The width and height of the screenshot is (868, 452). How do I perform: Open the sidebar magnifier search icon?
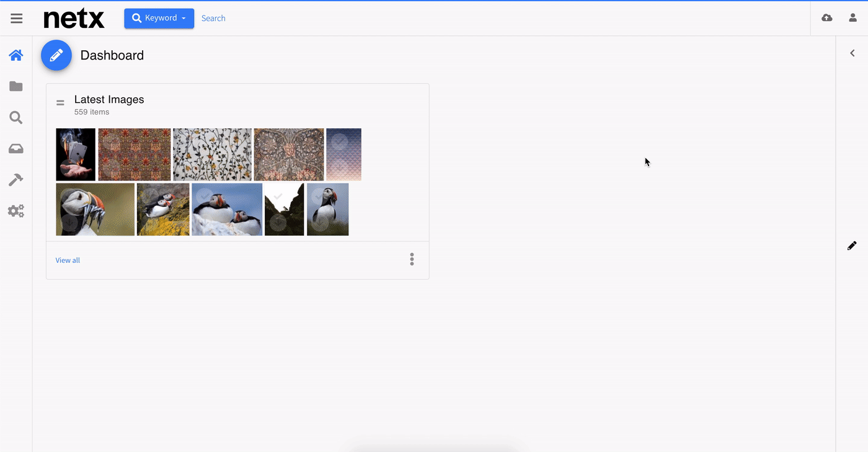(x=16, y=117)
